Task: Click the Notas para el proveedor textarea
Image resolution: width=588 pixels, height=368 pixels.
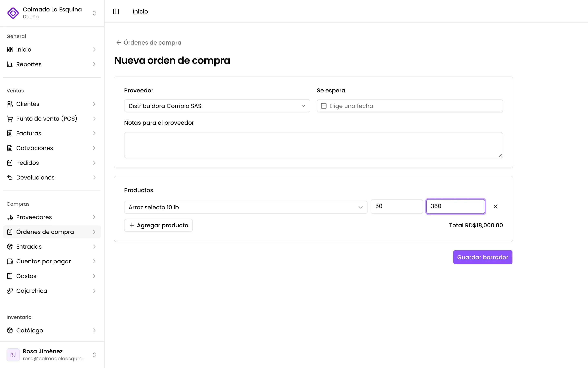Action: [313, 145]
